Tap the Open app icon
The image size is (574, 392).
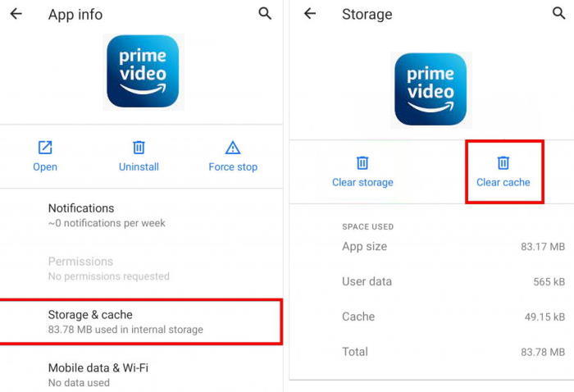click(x=45, y=148)
